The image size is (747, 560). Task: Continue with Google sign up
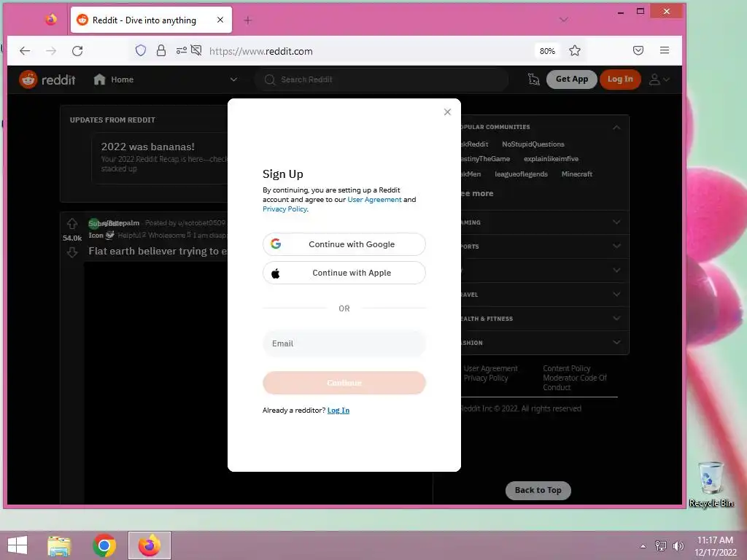pos(344,244)
